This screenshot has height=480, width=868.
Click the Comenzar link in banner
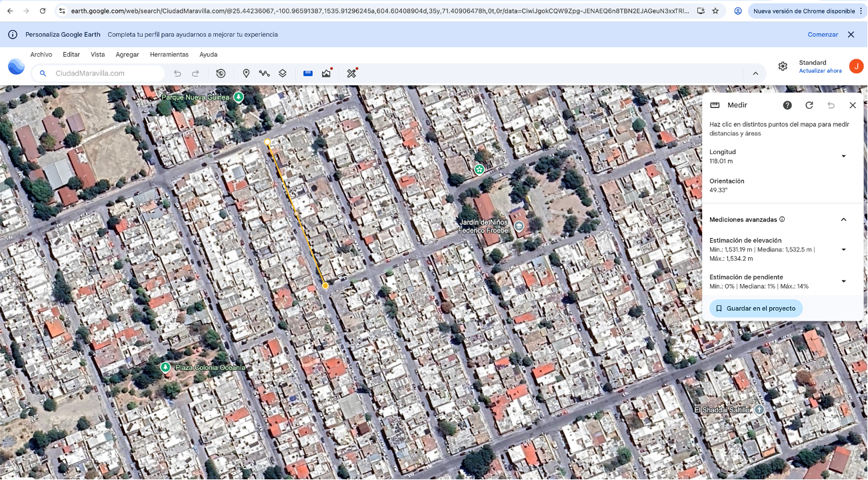[823, 35]
